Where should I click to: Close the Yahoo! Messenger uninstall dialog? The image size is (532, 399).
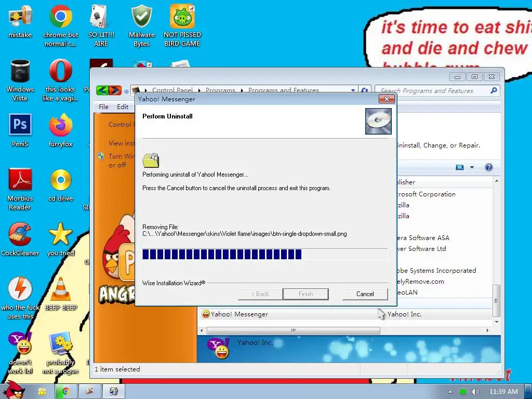pos(387,99)
